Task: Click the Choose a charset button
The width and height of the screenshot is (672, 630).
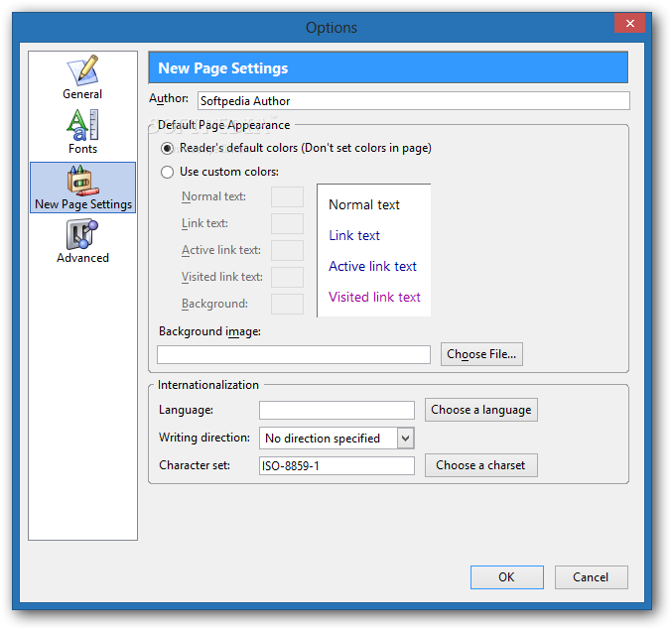Action: (x=480, y=465)
